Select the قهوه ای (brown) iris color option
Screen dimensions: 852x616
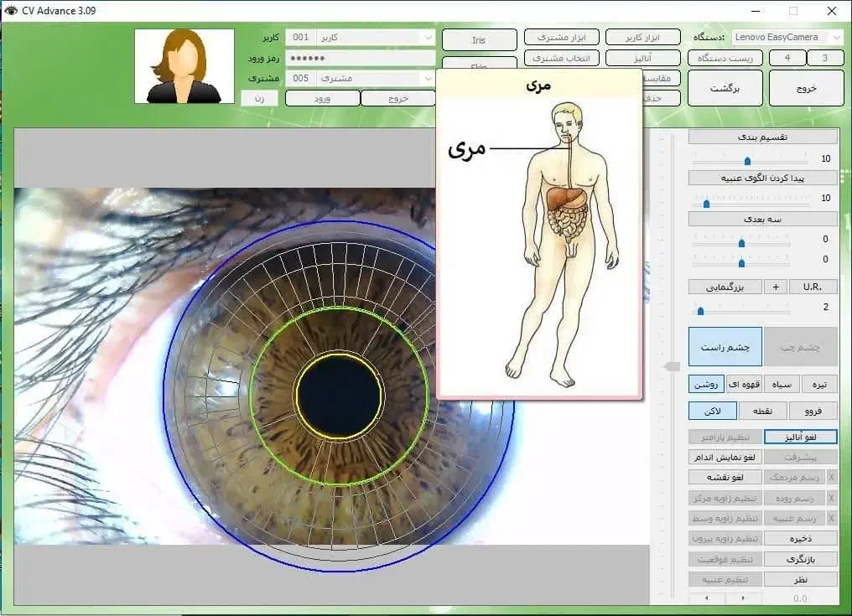click(x=744, y=385)
